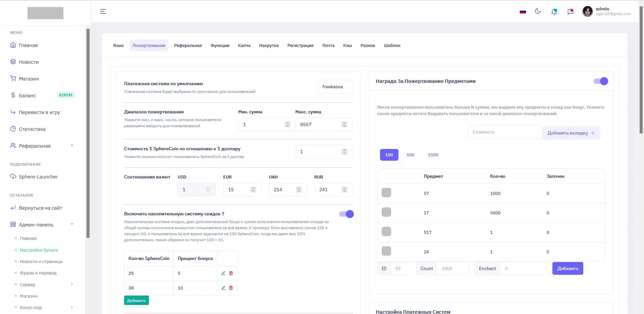Click item 517 thumbnail icon
The image size is (644, 314).
pos(386,231)
